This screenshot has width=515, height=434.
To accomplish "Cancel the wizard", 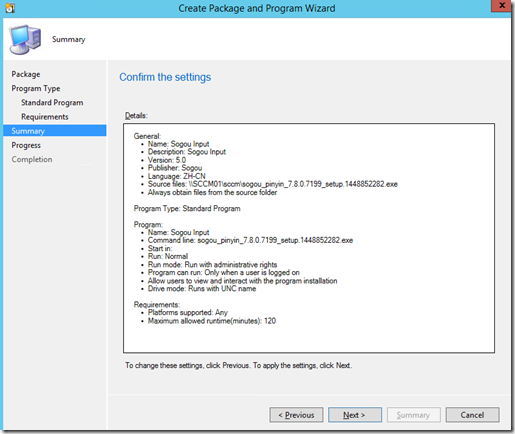I will [472, 415].
